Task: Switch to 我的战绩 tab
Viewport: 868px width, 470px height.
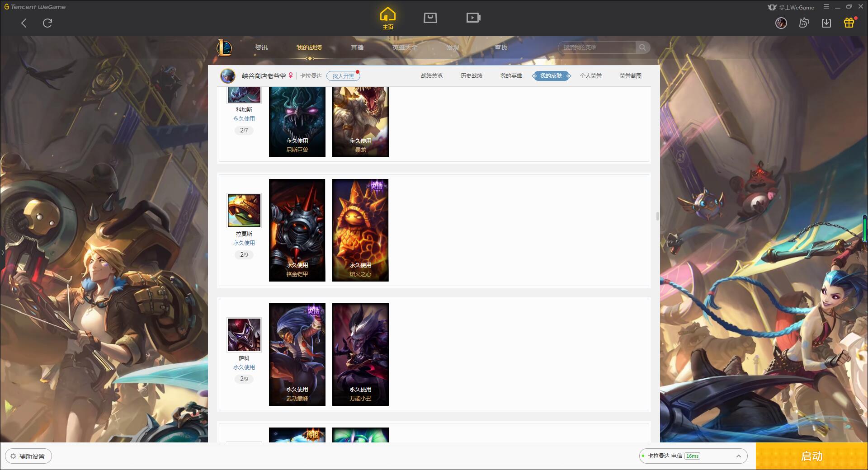Action: point(309,47)
